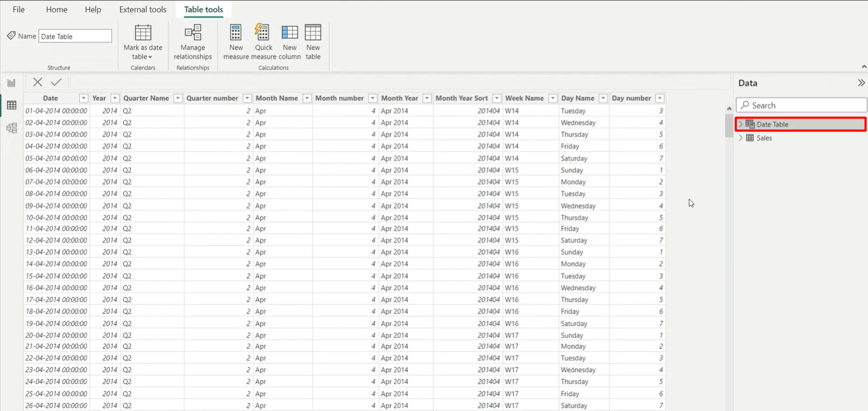Open the Home tab

coord(57,10)
